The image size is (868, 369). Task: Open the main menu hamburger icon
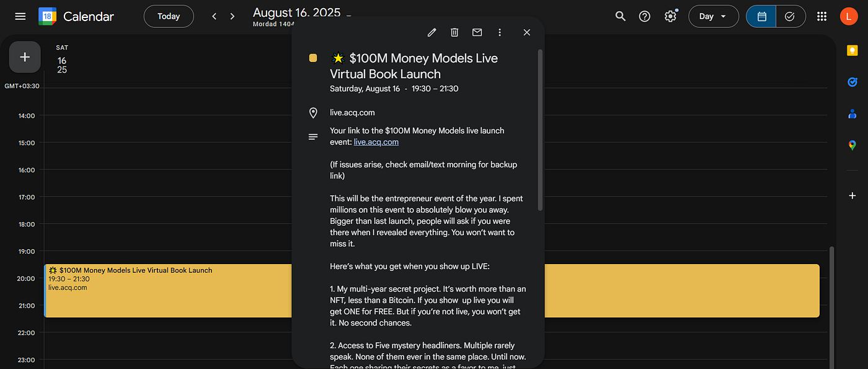[20, 16]
